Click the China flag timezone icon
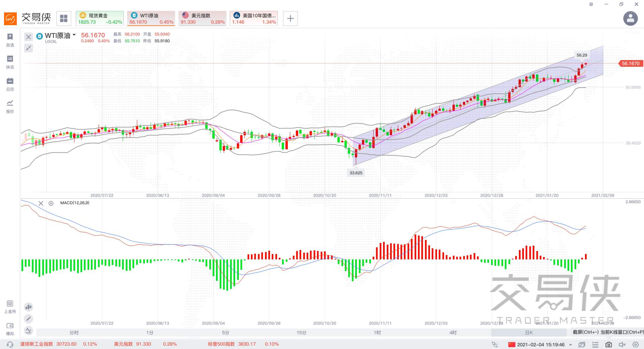Screen dimensions: 644x349 click(x=512, y=345)
